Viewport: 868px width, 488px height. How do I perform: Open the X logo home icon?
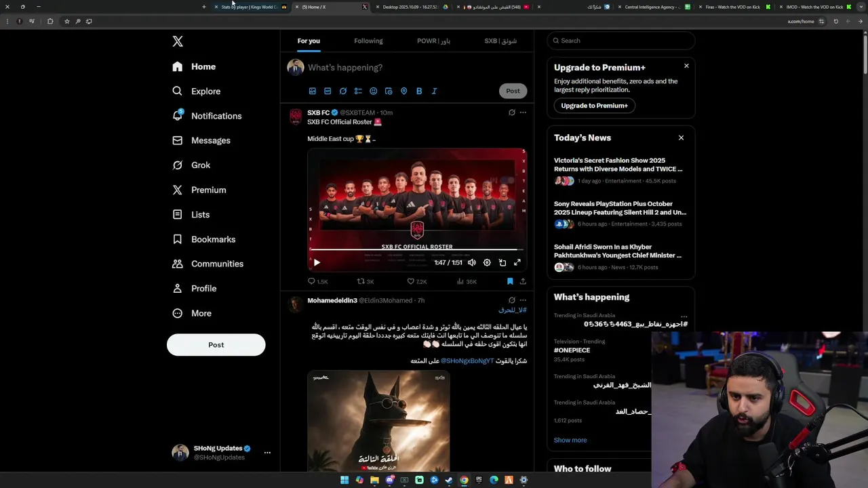pos(178,41)
